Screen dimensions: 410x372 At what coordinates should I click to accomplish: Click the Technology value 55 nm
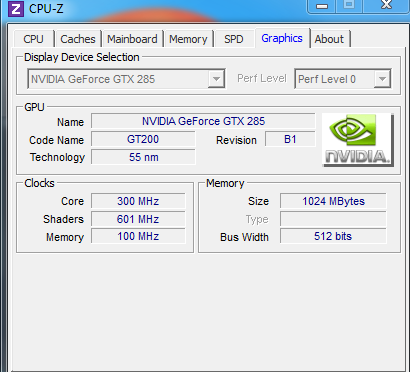tap(143, 157)
